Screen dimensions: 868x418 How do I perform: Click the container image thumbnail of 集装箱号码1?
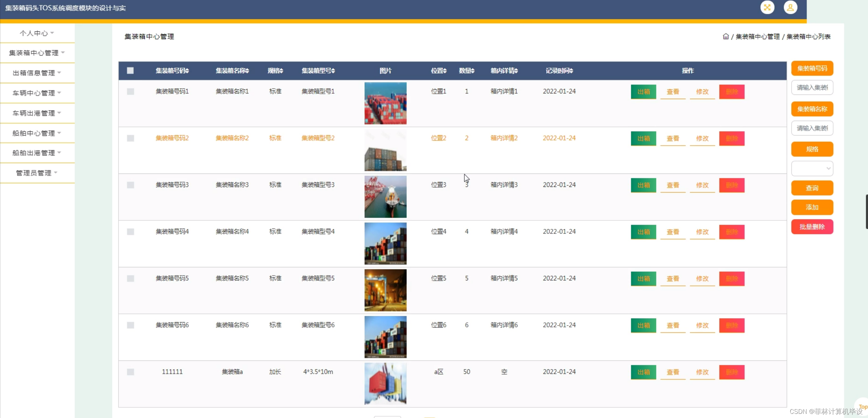click(x=385, y=103)
